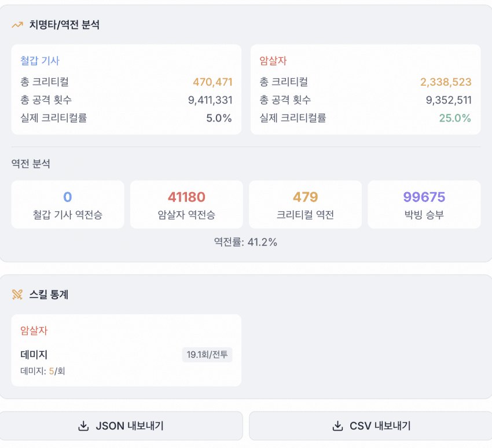Click the download icon in JSON 내보내기
492x448 pixels.
tap(83, 427)
